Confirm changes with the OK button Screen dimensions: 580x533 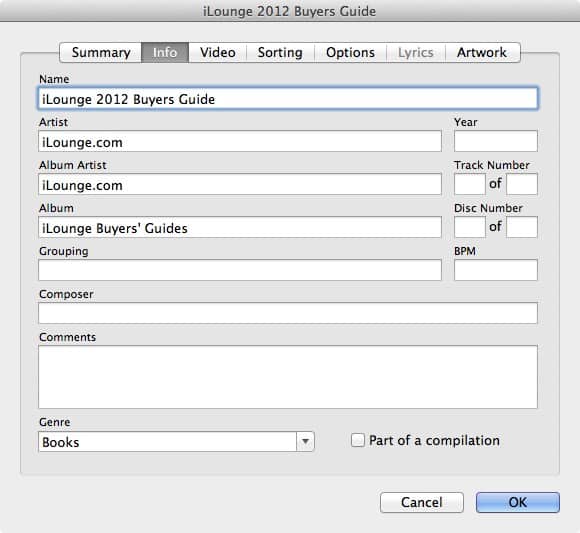coord(517,502)
